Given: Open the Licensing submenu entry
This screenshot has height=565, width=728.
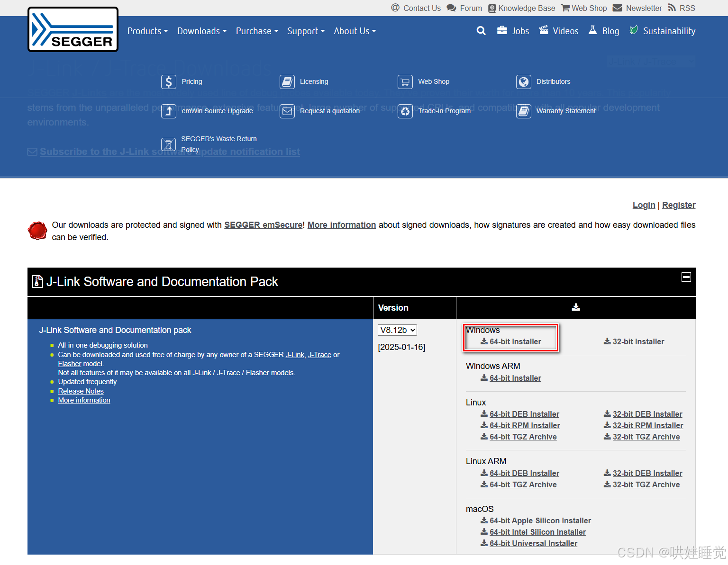Looking at the screenshot, I should 314,81.
